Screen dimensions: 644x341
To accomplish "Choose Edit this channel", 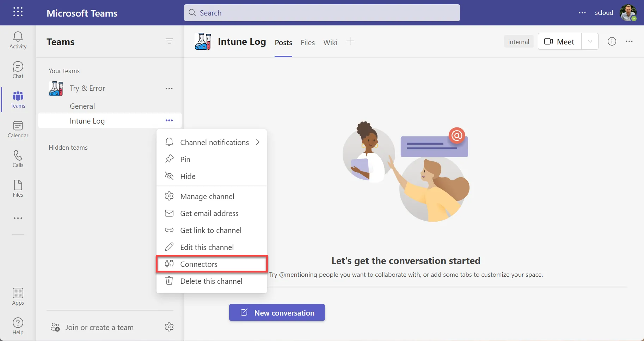I will point(211,247).
